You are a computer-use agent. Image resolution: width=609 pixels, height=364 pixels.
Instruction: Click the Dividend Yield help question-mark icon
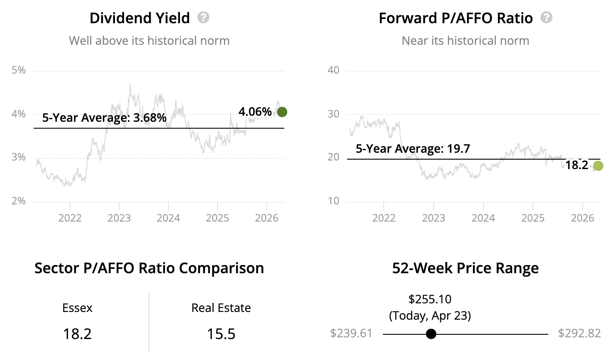(x=203, y=18)
